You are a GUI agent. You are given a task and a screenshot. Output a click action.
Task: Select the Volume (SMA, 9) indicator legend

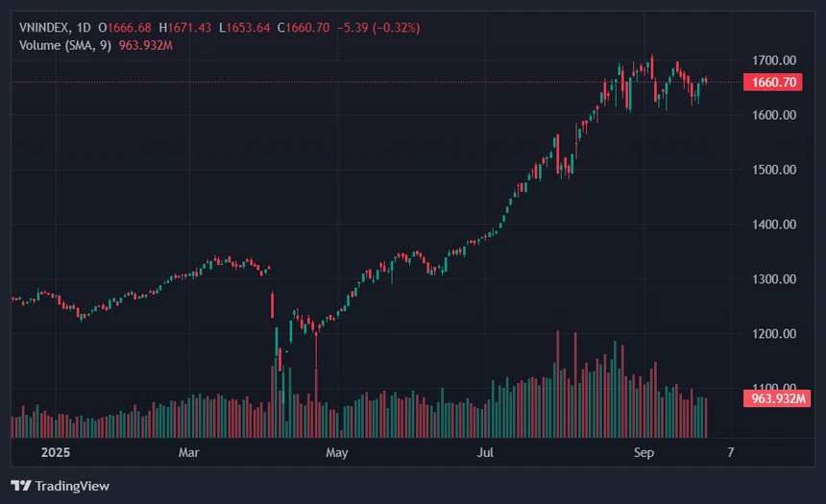pyautogui.click(x=66, y=45)
